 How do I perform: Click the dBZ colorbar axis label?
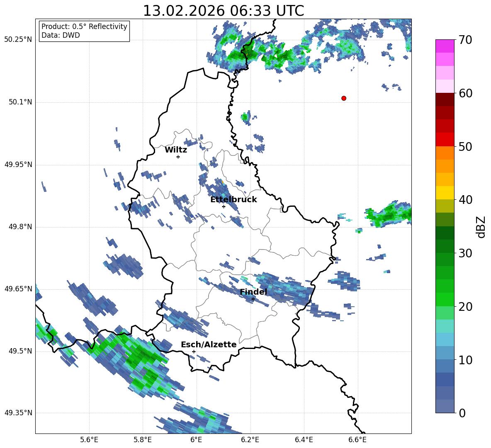coord(481,227)
